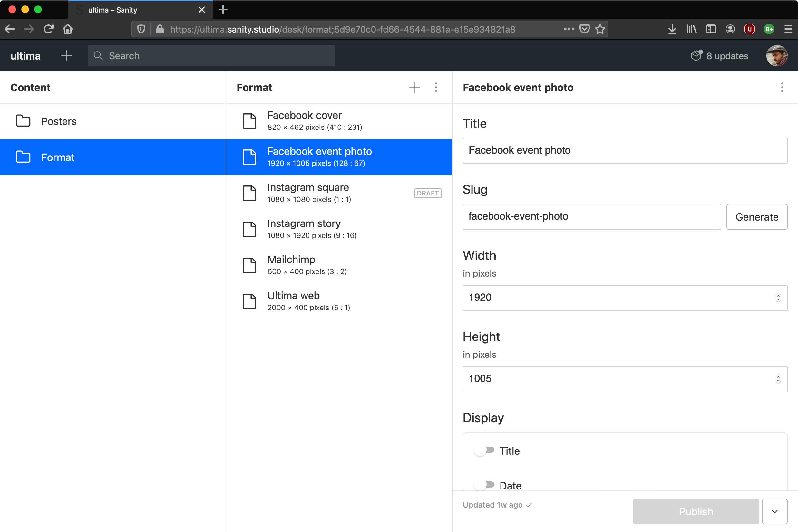Viewport: 798px width, 532px height.
Task: Open browser page actions ellipsis
Action: 569,29
